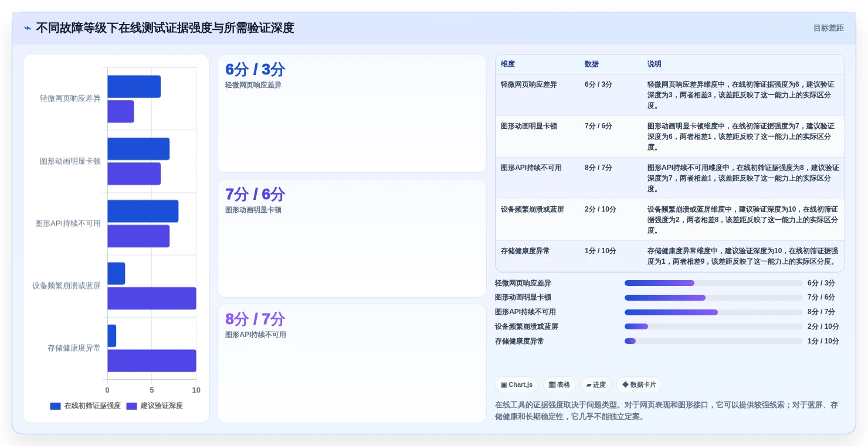Click the 图形动画明显卡顿 progress bar
The width and height of the screenshot is (868, 446).
tap(714, 298)
